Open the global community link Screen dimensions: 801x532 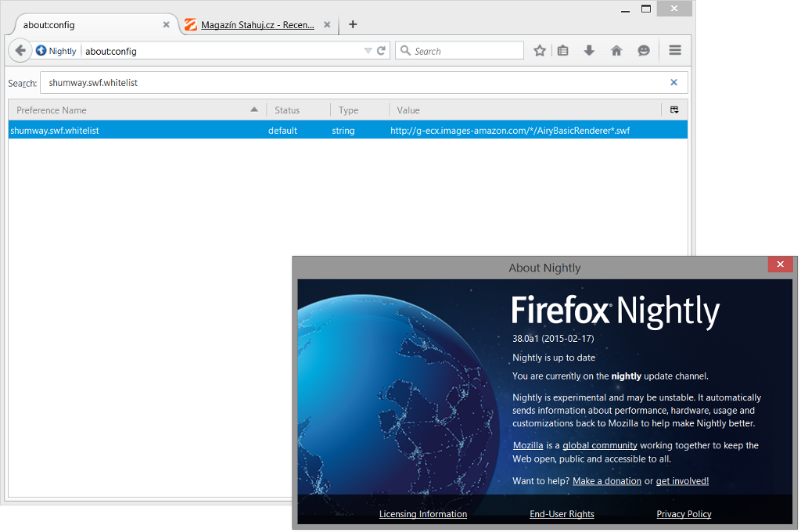click(x=600, y=445)
